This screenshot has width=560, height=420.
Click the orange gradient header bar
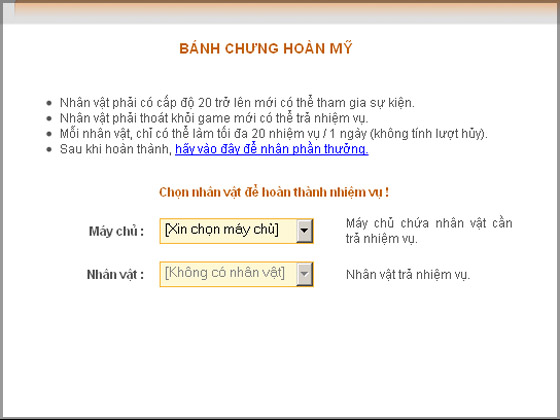[280, 12]
